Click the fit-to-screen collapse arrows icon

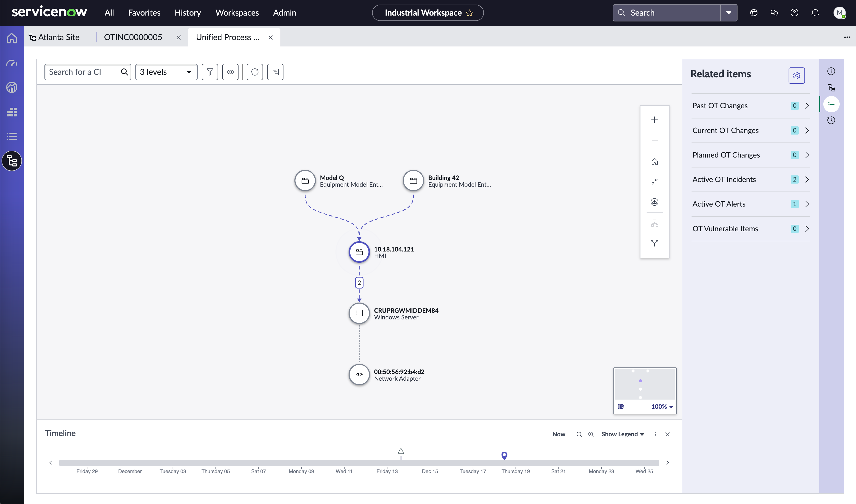point(654,182)
